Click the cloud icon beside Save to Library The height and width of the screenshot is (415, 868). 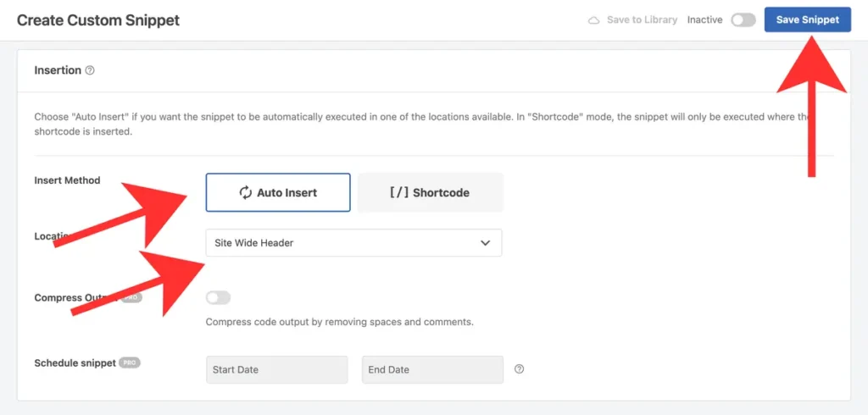pyautogui.click(x=594, y=20)
